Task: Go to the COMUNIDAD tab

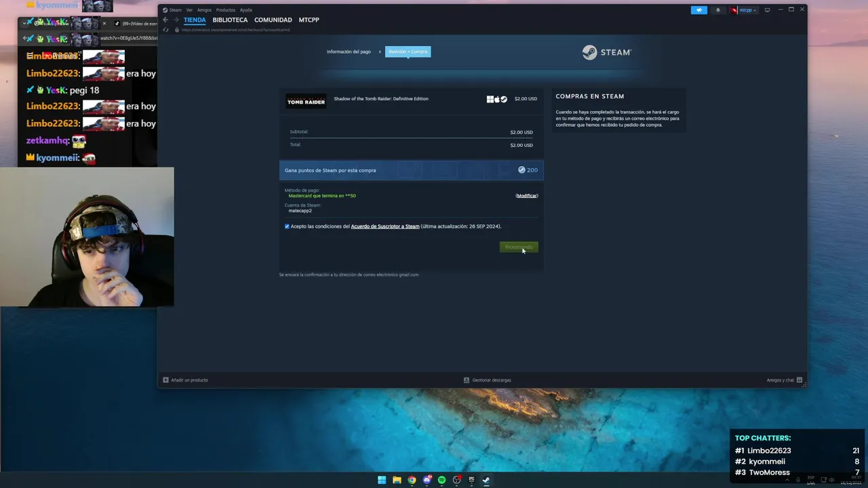Action: pos(273,20)
